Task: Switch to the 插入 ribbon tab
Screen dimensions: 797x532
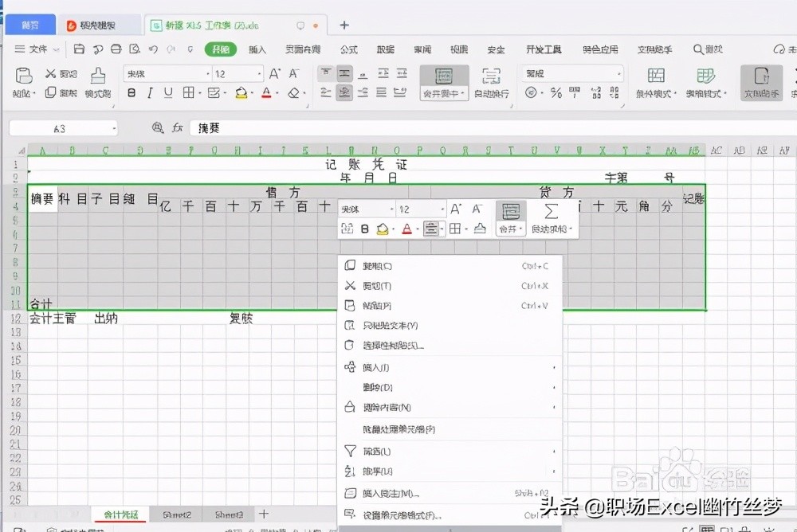Action: coord(256,49)
